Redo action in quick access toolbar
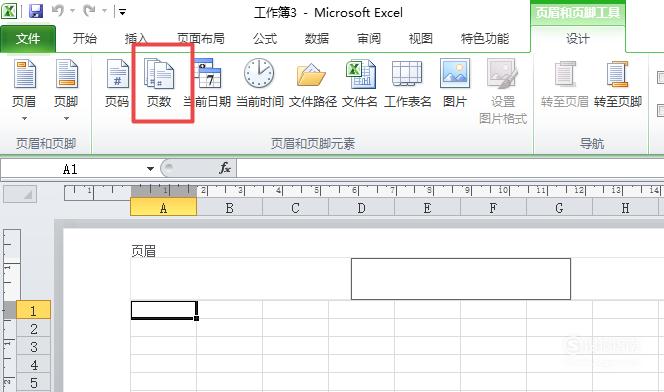This screenshot has width=664, height=392. [89, 11]
